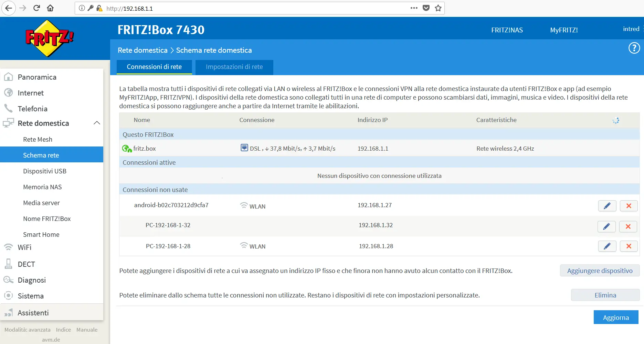
Task: Click the Assistenti wizard icon
Action: point(8,313)
